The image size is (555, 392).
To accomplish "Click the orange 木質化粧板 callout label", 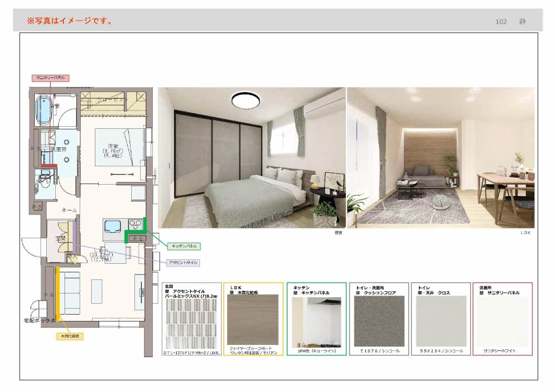I will 69,336.
